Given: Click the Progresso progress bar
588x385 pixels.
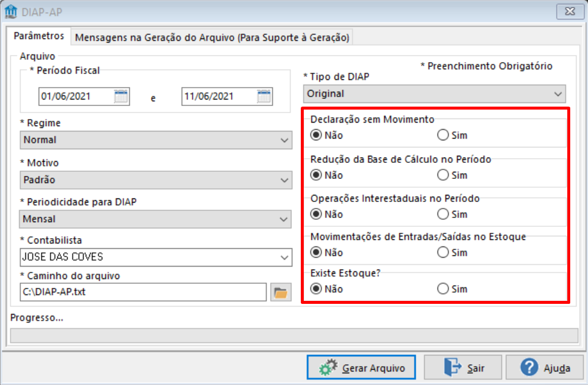Looking at the screenshot, I should pyautogui.click(x=294, y=336).
